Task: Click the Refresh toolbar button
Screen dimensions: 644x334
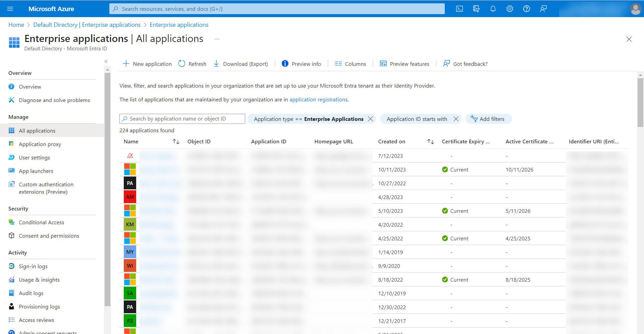Action: pyautogui.click(x=192, y=64)
